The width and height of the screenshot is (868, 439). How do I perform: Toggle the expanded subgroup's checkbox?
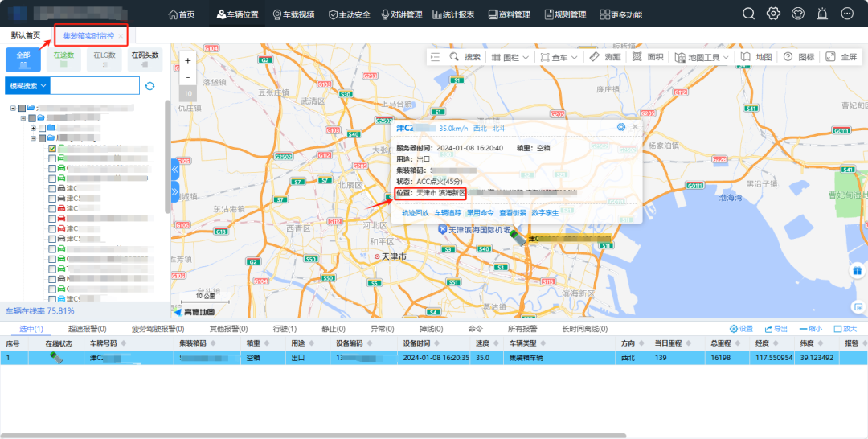pyautogui.click(x=42, y=137)
